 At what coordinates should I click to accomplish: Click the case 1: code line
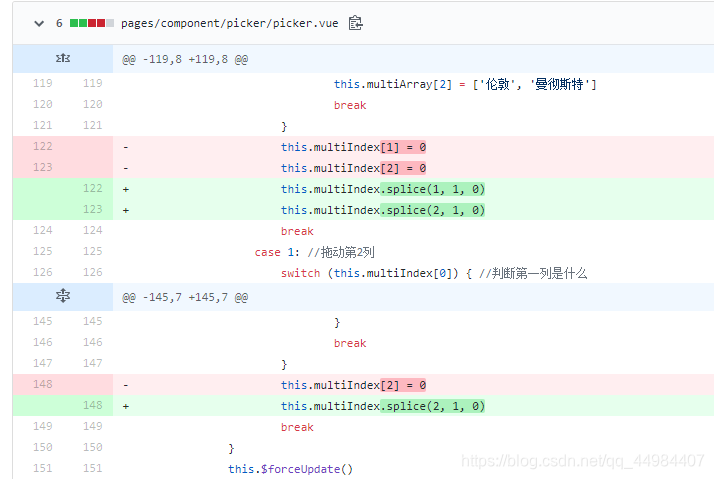(x=315, y=252)
